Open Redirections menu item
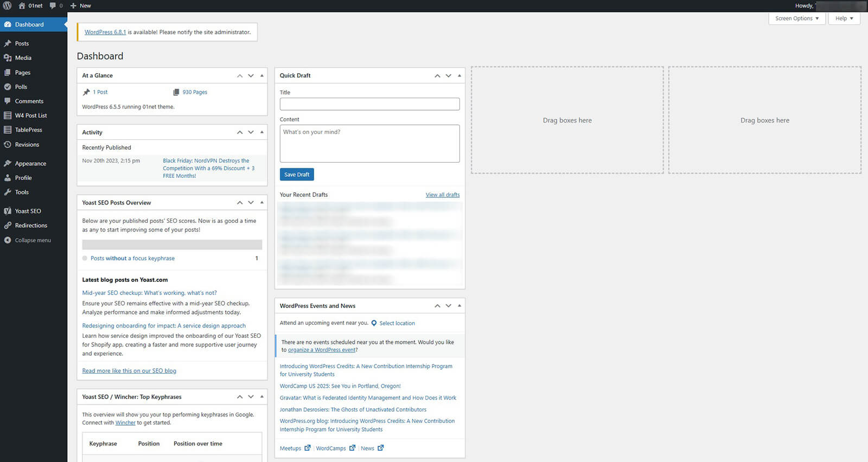868x462 pixels. pos(34,226)
